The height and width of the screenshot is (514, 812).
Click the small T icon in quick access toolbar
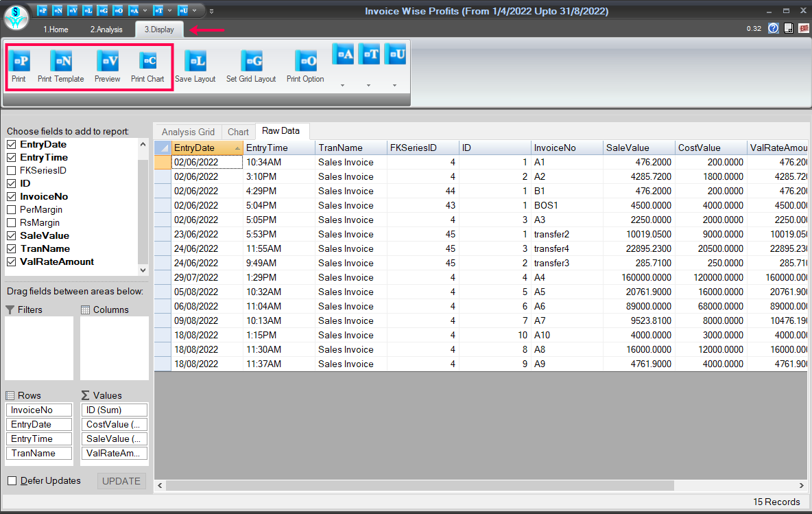(x=158, y=10)
